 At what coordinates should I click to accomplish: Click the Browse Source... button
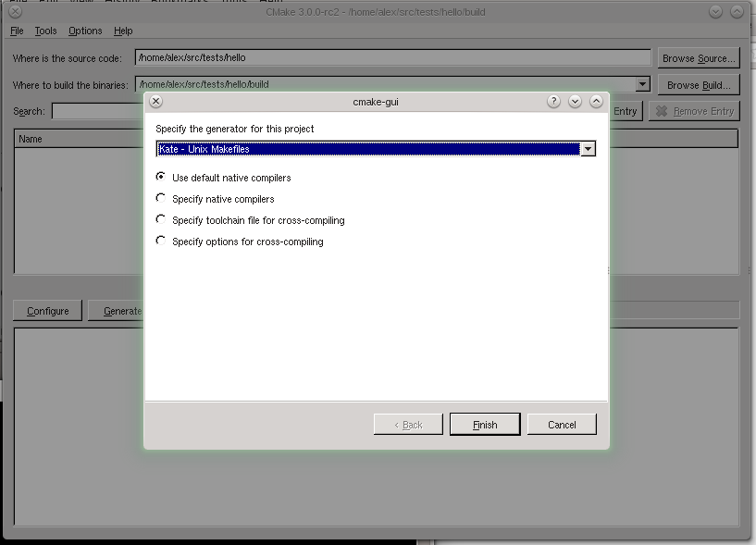tap(699, 58)
